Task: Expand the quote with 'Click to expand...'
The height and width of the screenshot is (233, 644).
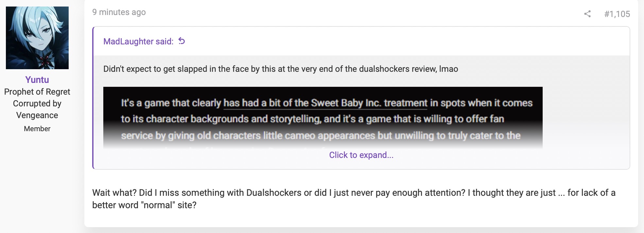Action: point(361,155)
